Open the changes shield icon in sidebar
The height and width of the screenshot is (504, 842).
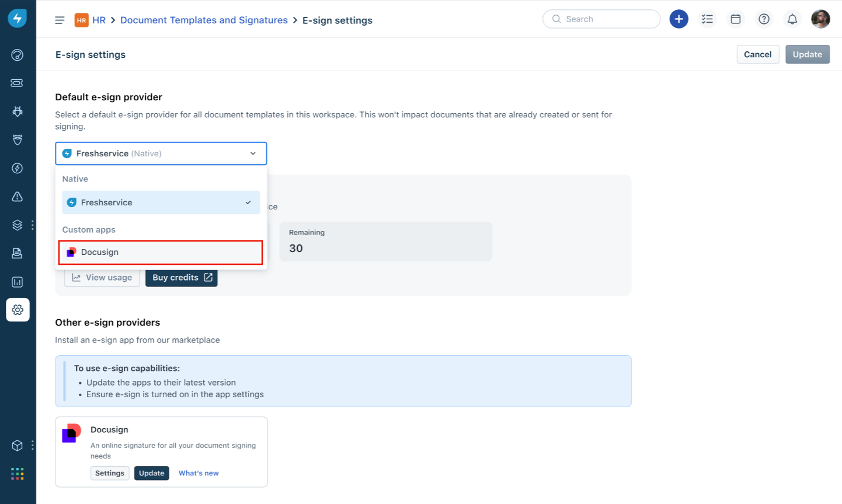18,139
